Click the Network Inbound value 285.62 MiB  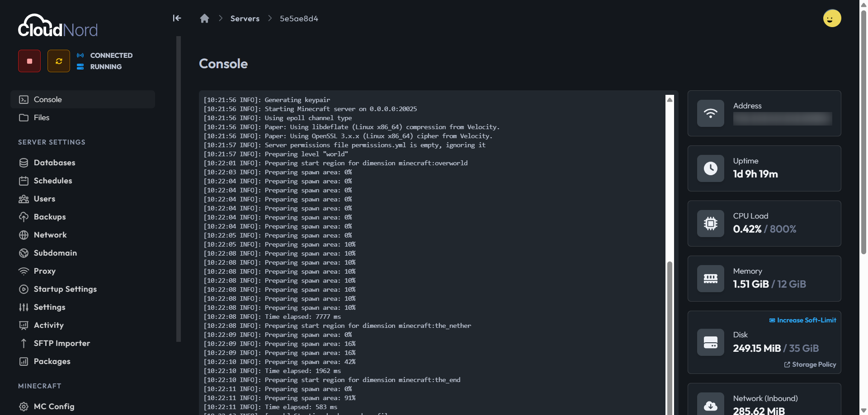click(x=759, y=410)
